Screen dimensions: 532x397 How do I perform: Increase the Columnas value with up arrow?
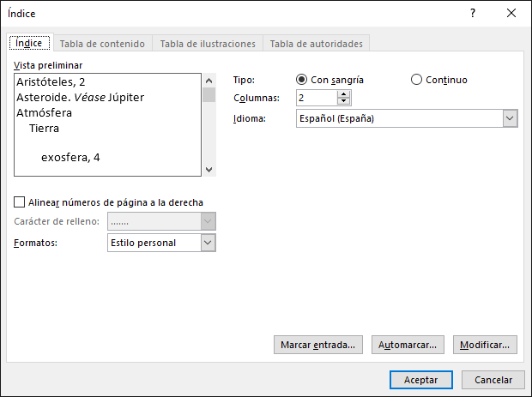pyautogui.click(x=344, y=94)
